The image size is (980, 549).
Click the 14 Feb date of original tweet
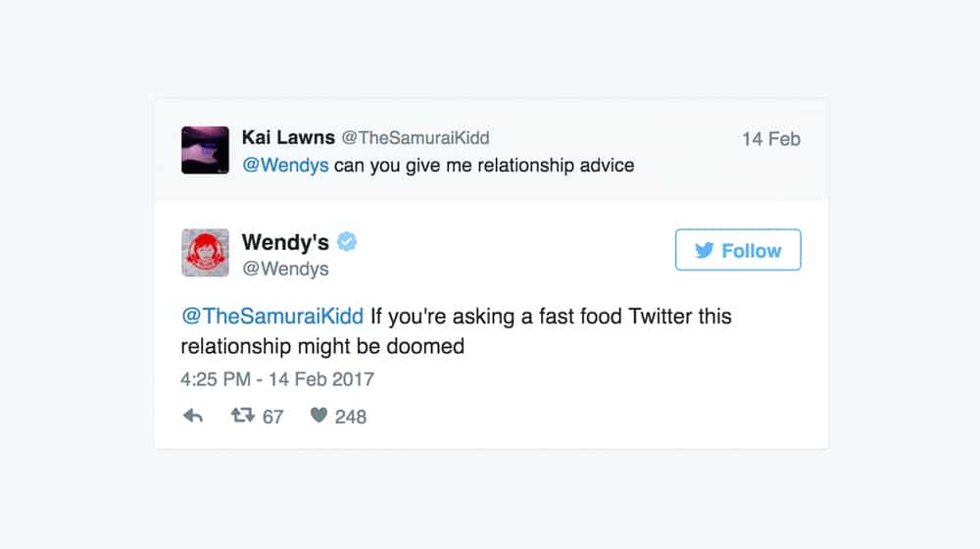click(771, 139)
